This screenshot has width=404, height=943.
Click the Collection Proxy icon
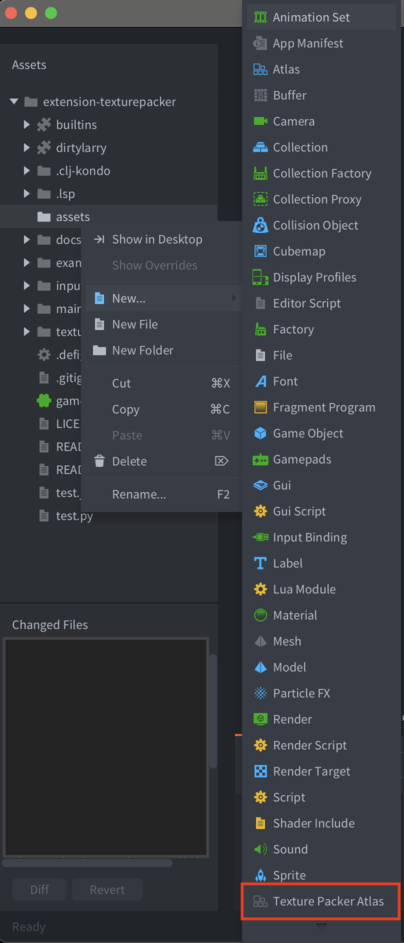[260, 199]
